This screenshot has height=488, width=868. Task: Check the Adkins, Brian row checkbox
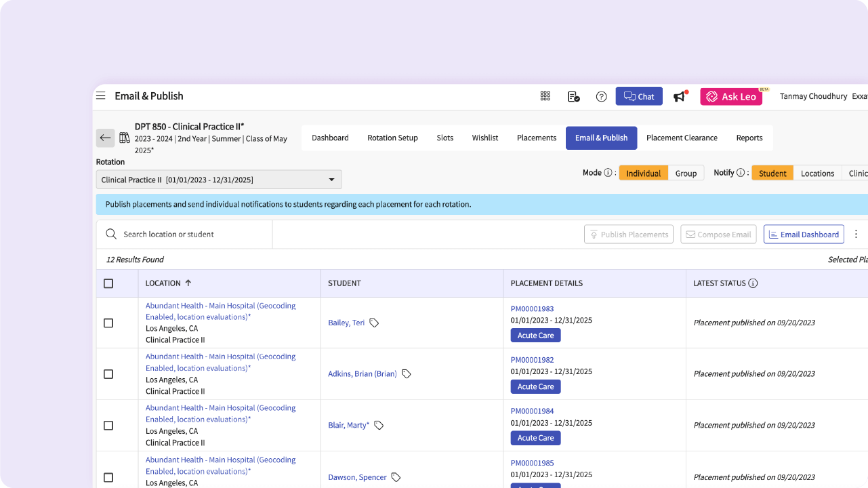coord(108,374)
